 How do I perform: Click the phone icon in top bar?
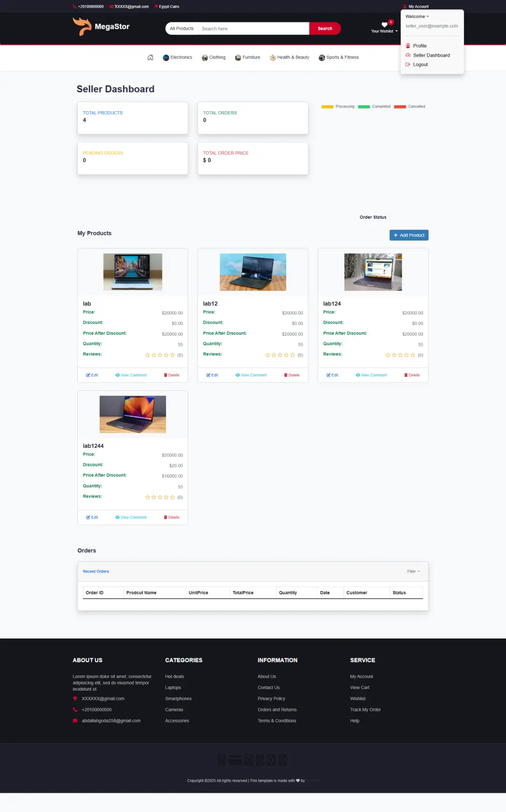point(75,7)
